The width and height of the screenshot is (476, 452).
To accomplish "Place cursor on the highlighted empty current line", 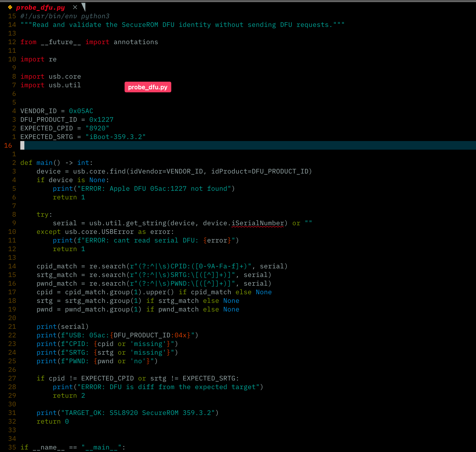I will (248, 146).
